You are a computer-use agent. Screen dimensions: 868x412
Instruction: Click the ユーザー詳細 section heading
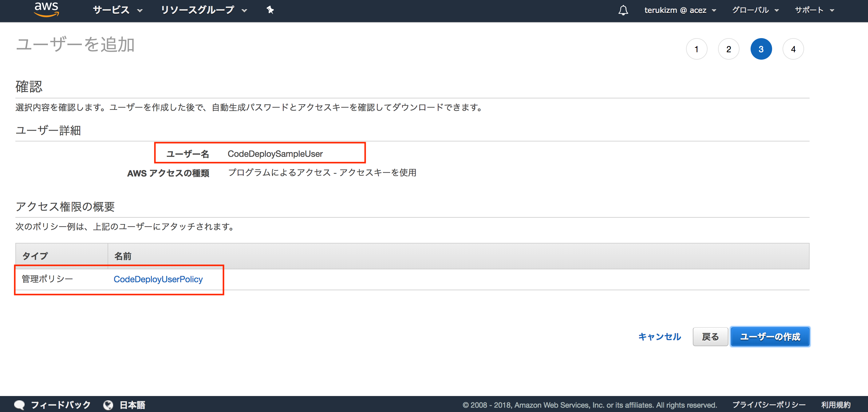(48, 130)
